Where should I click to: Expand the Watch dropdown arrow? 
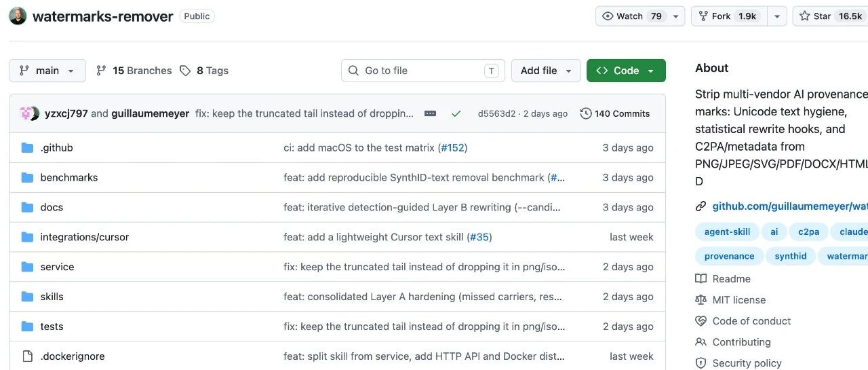click(676, 16)
